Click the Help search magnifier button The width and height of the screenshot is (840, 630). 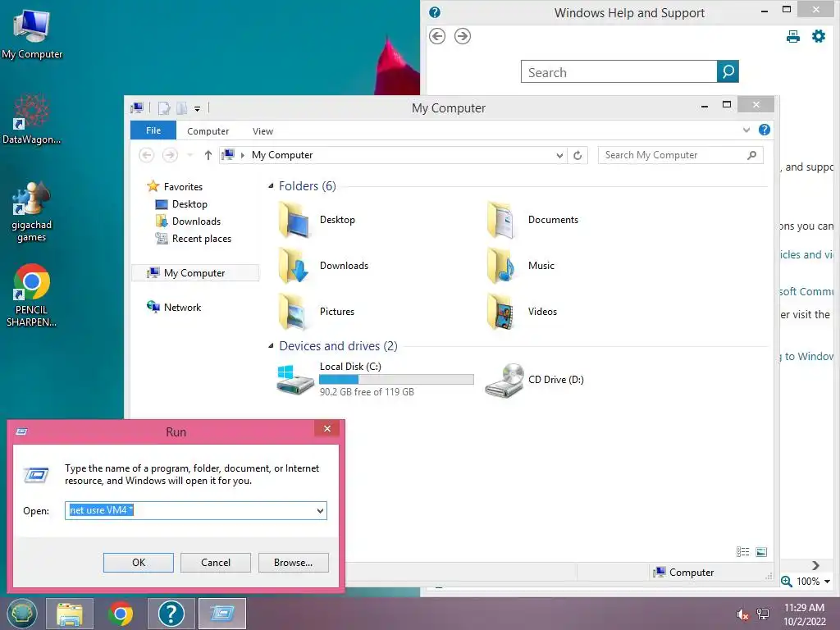point(728,71)
